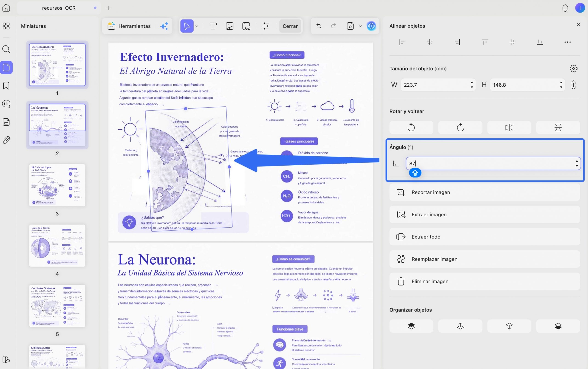Open the dashboard grid icon in sidebar
Screen dimensions: 588x369
6,26
